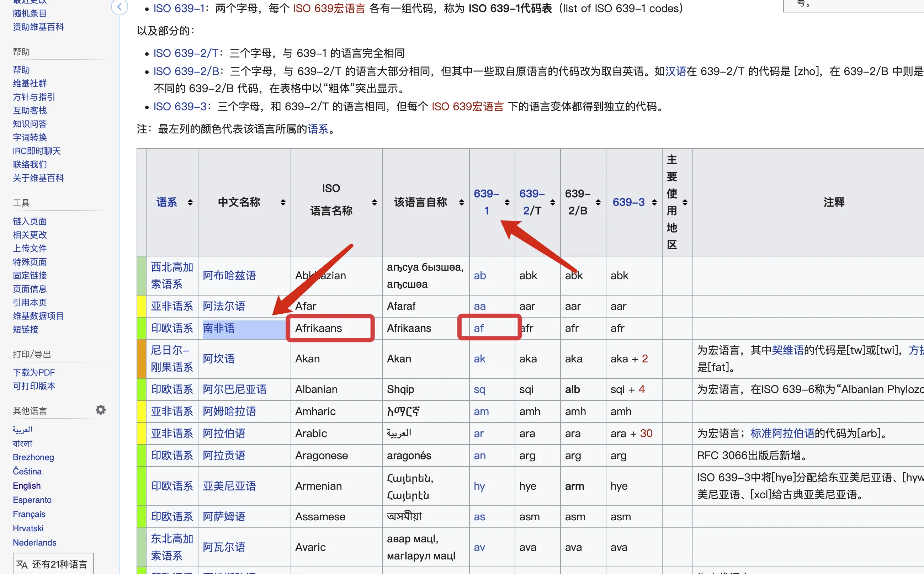
Task: Open the 'af' 639-1 code link
Action: (x=478, y=328)
